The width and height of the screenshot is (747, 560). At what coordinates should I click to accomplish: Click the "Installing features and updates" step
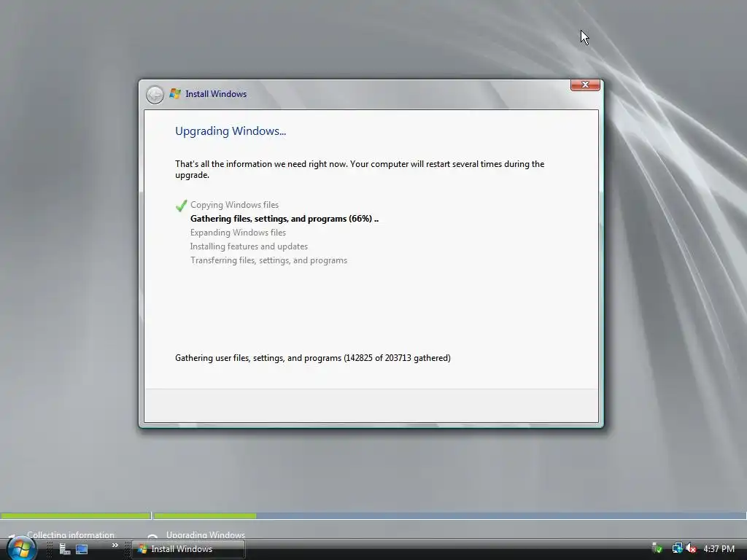249,246
